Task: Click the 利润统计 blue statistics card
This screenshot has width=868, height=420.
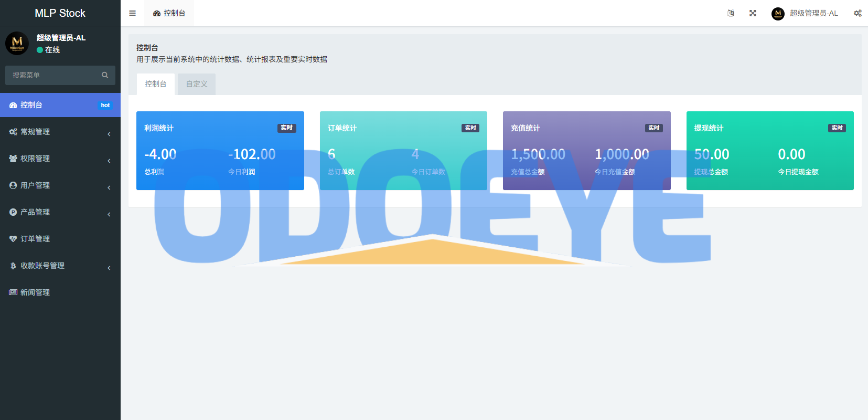Action: 220,151
